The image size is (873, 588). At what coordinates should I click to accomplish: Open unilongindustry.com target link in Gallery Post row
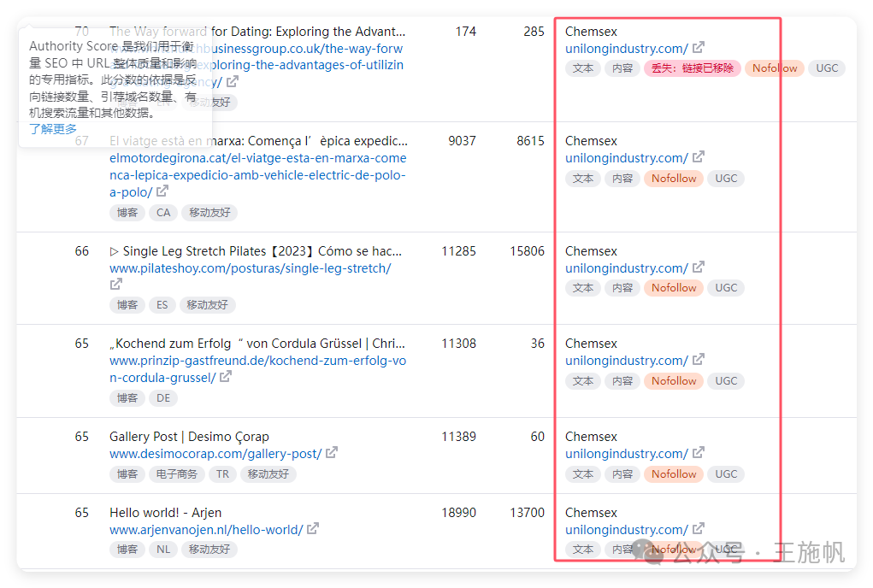click(x=627, y=454)
